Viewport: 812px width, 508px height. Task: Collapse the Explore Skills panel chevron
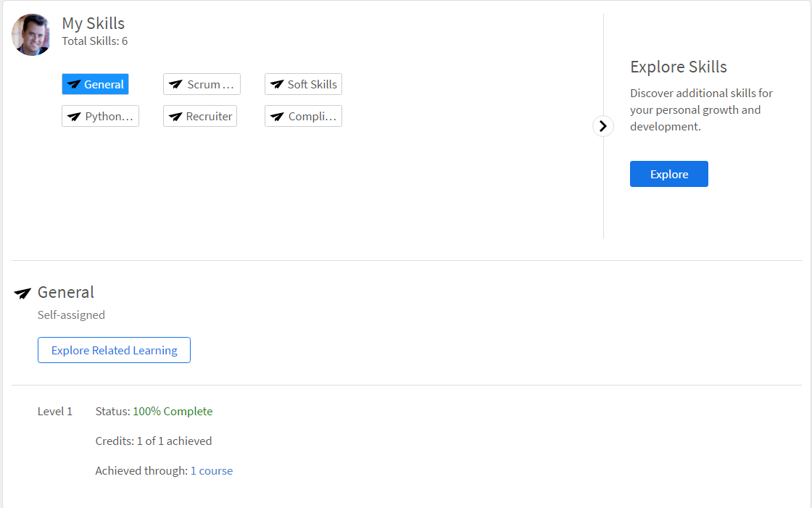tap(602, 126)
